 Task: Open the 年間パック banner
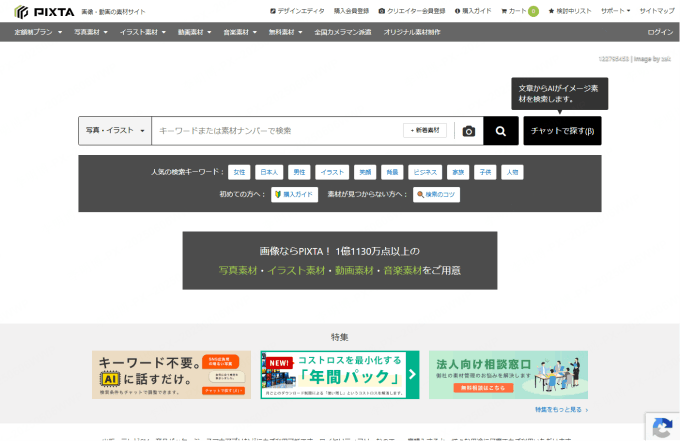[x=340, y=375]
